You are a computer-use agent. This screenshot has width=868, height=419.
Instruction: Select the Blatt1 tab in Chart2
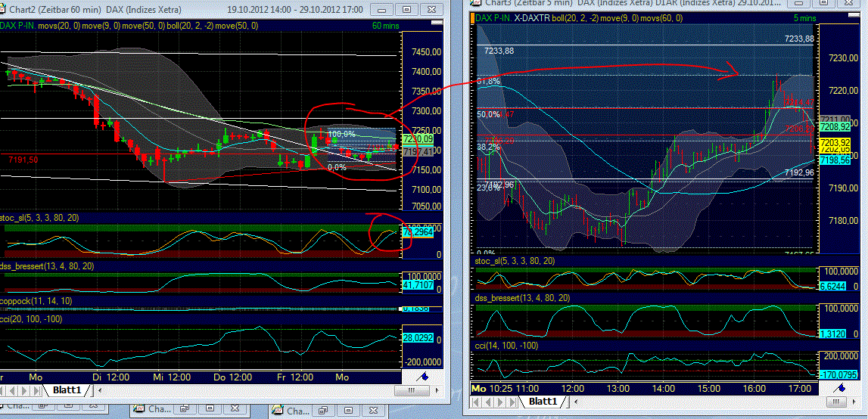(67, 390)
